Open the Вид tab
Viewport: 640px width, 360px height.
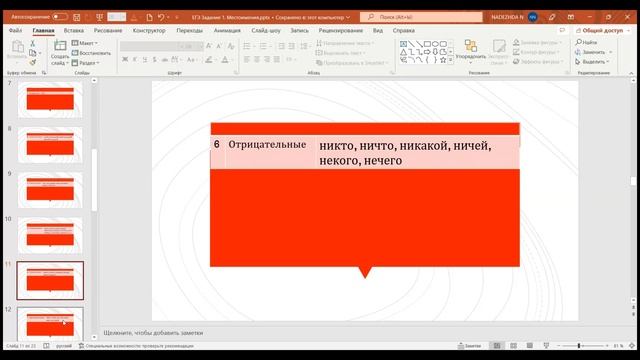378,31
